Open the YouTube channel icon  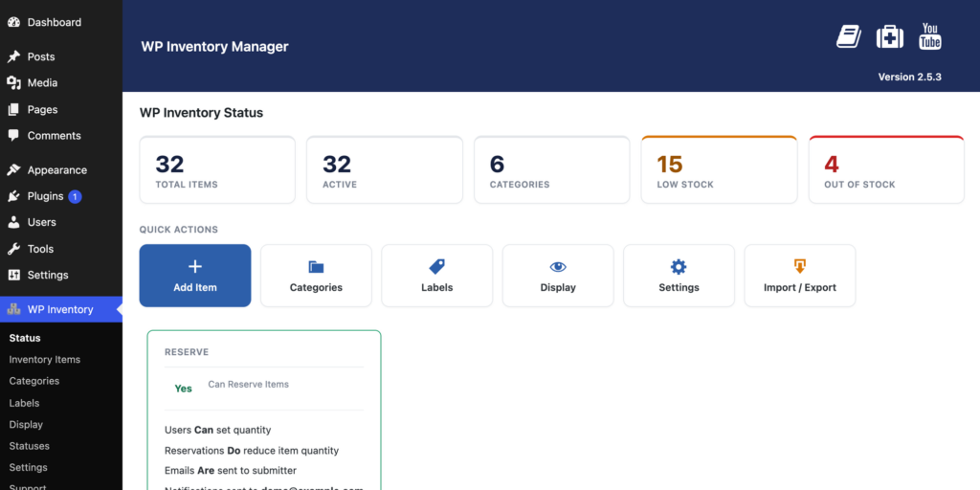pyautogui.click(x=930, y=36)
